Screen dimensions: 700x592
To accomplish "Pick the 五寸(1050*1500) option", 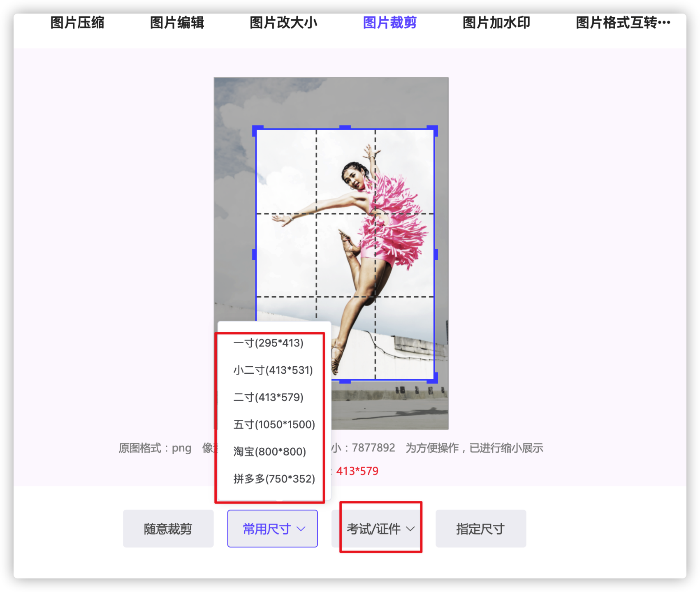I will tap(274, 424).
